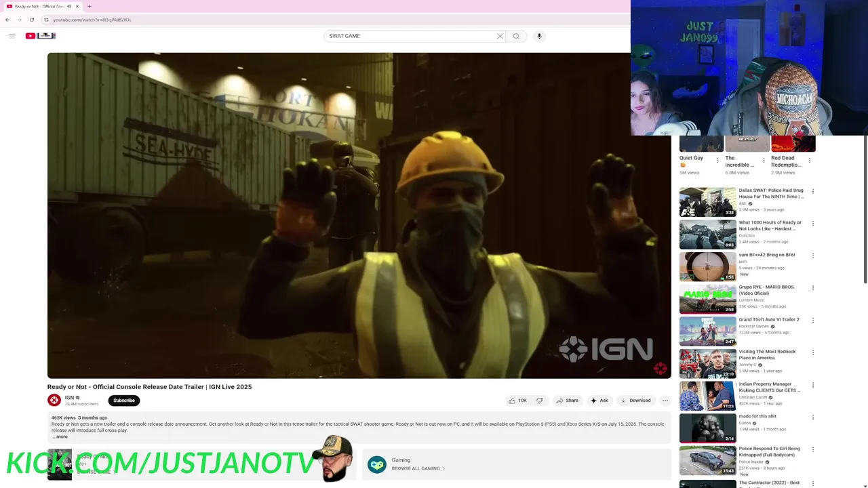The width and height of the screenshot is (868, 488).
Task: Open the Mario Bros music video thumbnail
Action: pos(707,299)
